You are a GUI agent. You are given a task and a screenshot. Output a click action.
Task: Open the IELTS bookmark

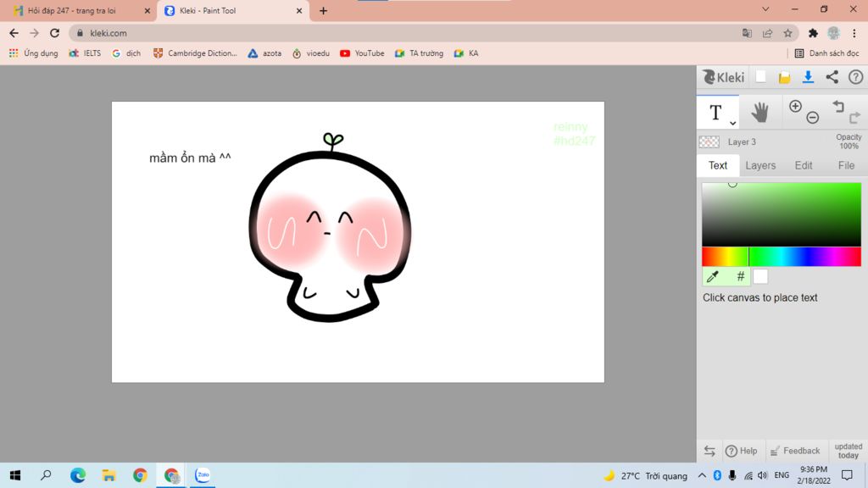click(86, 53)
